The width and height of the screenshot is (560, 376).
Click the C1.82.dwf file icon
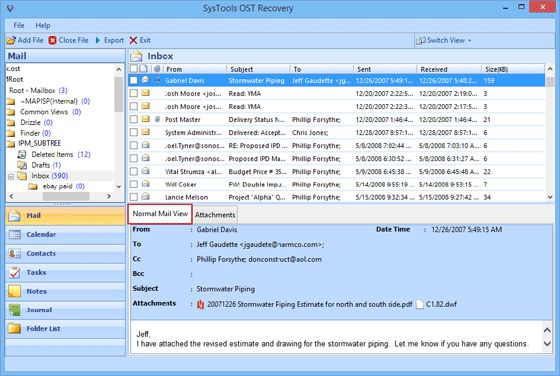tap(420, 304)
